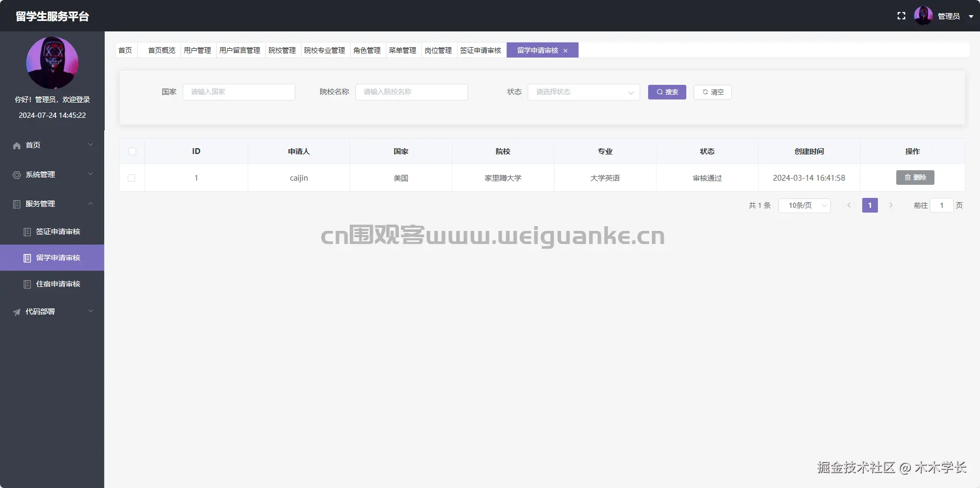Switch to the 角色管理 tab
This screenshot has height=488, width=980.
(x=367, y=50)
